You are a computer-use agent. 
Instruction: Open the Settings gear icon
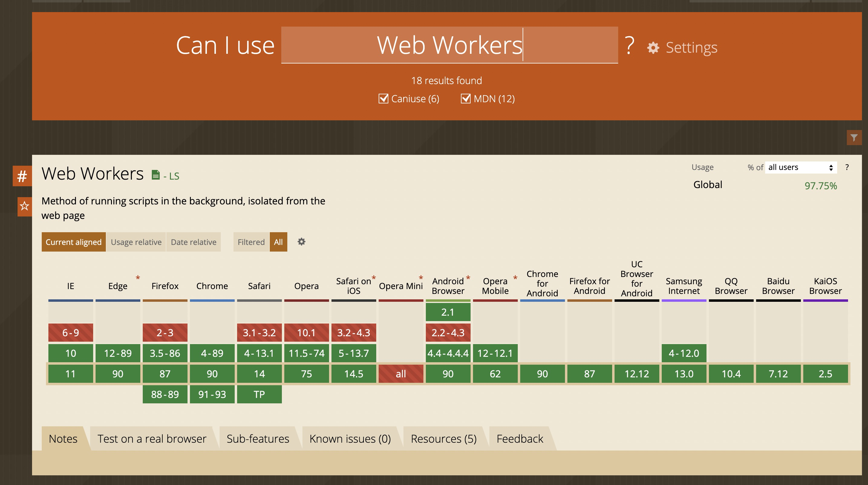tap(653, 47)
